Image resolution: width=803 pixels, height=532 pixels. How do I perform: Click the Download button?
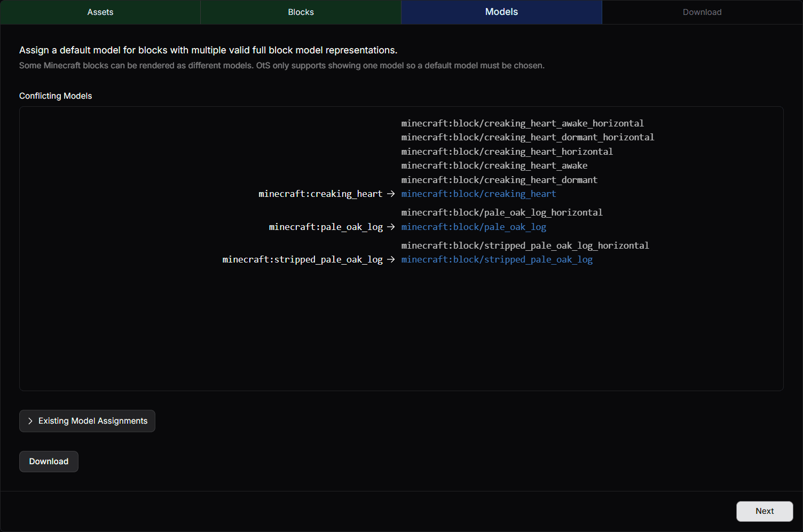click(49, 462)
